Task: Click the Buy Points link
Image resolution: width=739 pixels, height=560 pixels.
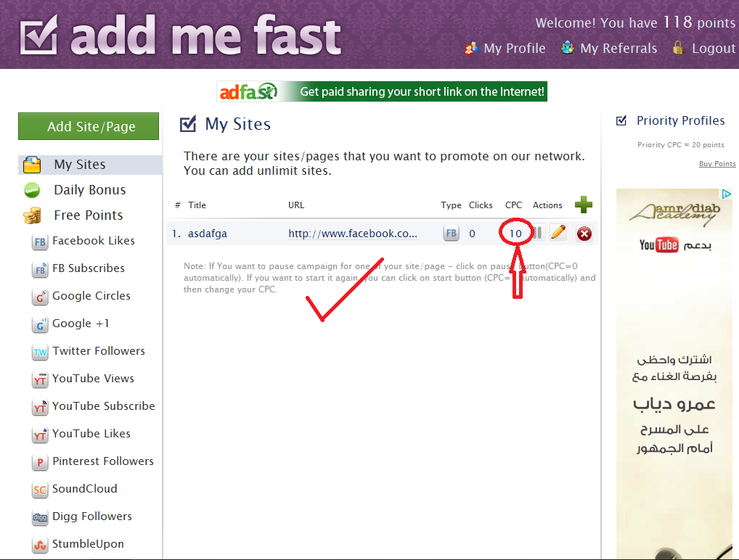Action: click(717, 163)
